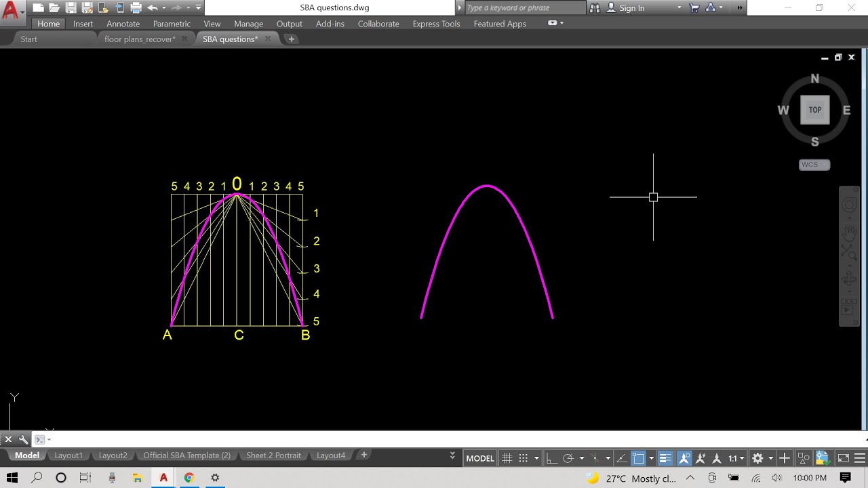The image size is (868, 488).
Task: Click Save to Web & Mobile icon
Action: coord(119,8)
